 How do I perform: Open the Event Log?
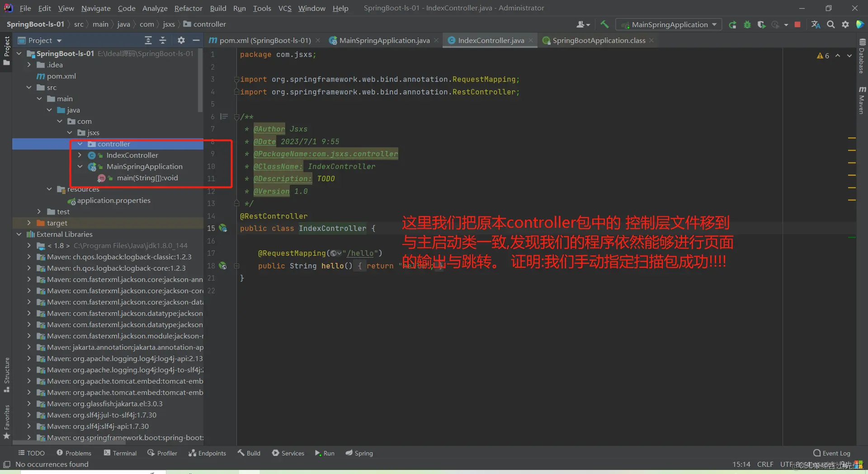pyautogui.click(x=831, y=453)
